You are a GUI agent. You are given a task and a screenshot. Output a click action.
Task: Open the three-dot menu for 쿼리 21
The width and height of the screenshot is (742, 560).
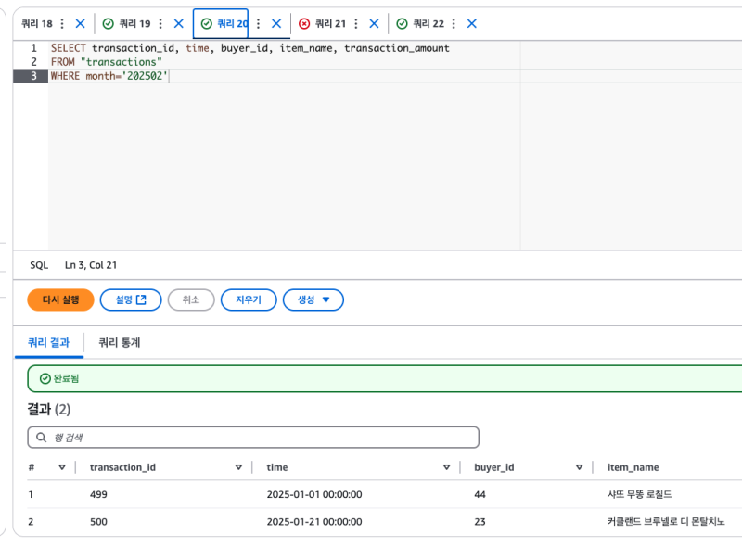[356, 24]
